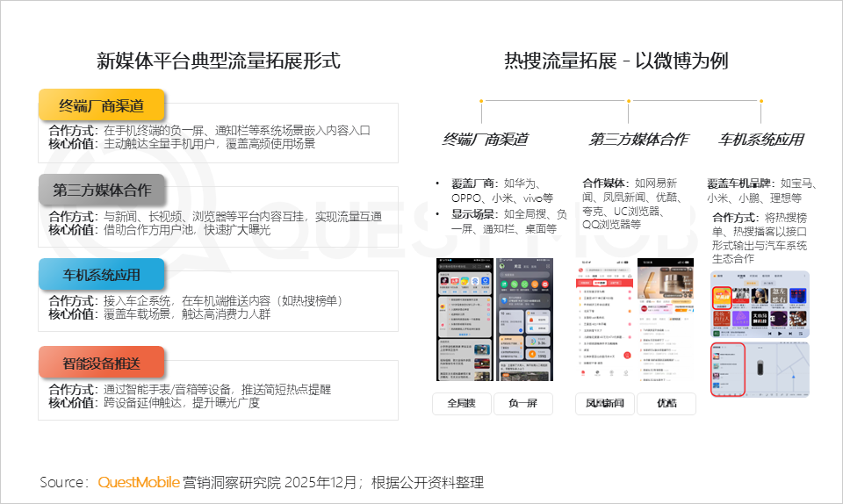Screen dimensions: 843x504
Task: Click the QuestMobile source name in footer
Action: click(139, 482)
